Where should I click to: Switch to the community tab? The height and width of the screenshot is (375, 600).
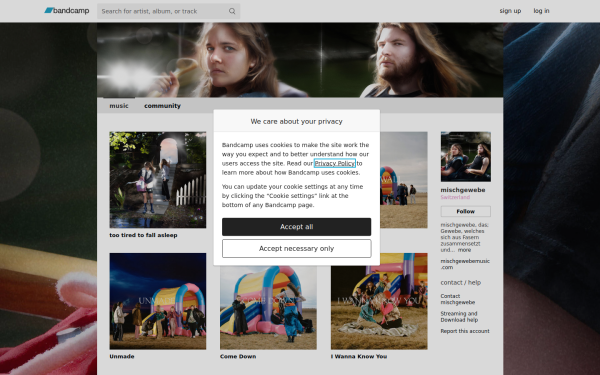coord(162,106)
